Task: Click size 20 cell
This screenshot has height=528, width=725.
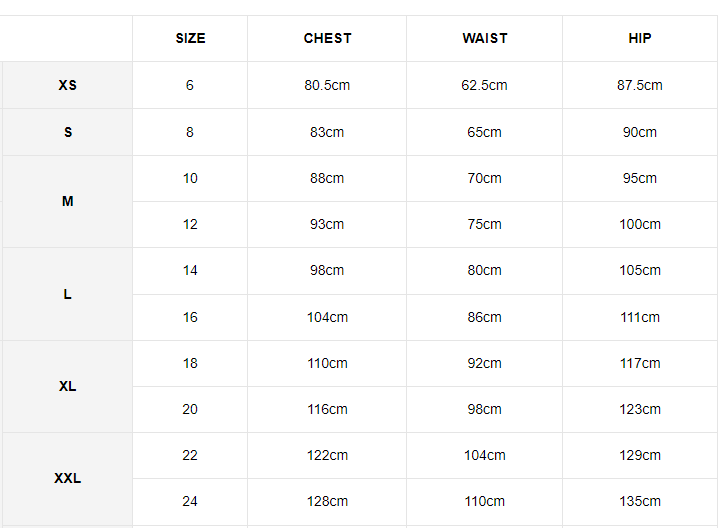Action: point(190,409)
